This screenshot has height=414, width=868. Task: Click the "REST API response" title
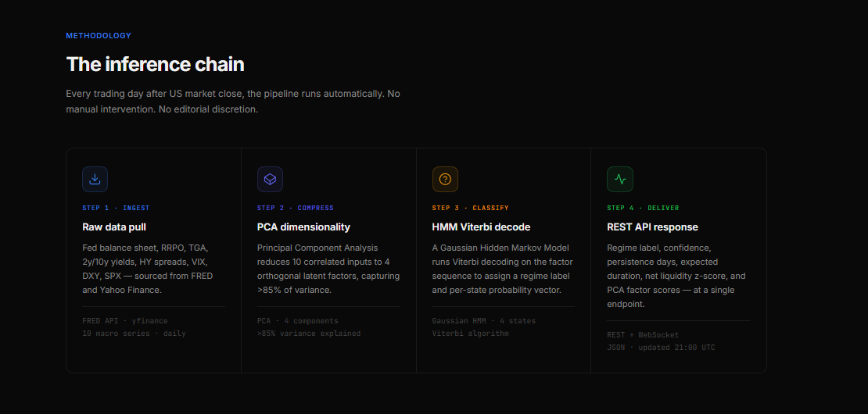coord(652,227)
